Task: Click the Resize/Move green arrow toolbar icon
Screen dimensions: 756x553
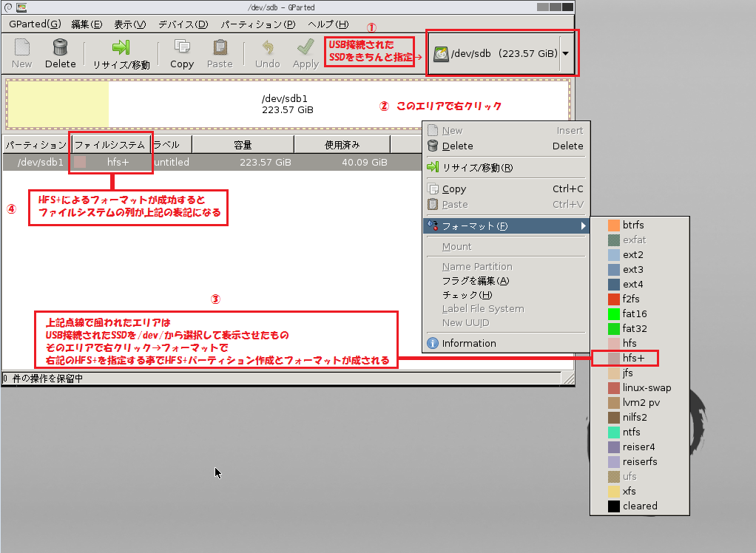Action: coord(121,47)
